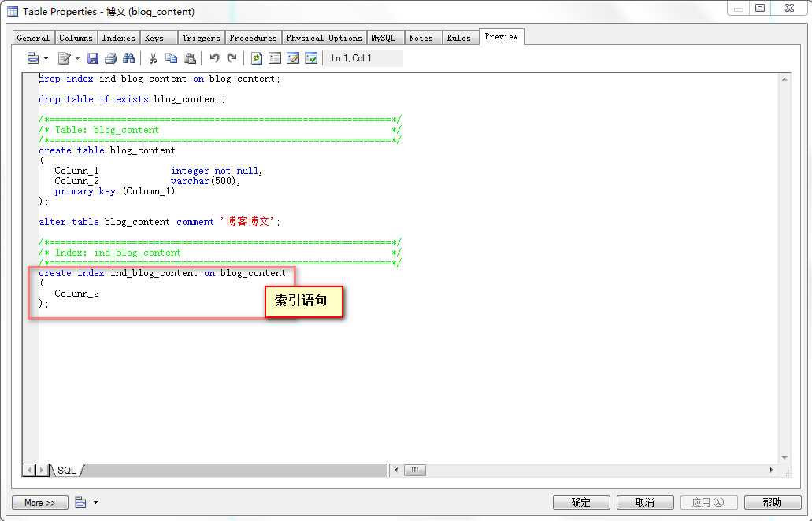
Task: Expand the Edit With dropdown arrow
Action: [77, 58]
